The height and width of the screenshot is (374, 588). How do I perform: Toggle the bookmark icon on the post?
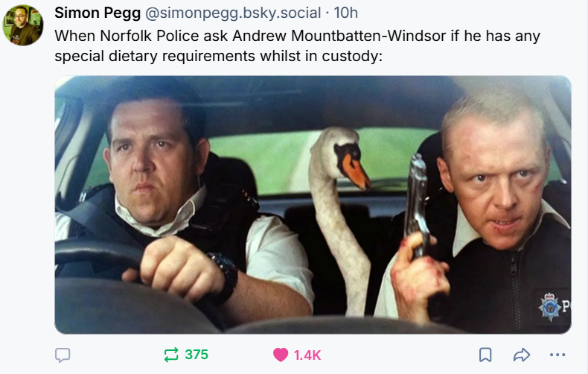(485, 355)
